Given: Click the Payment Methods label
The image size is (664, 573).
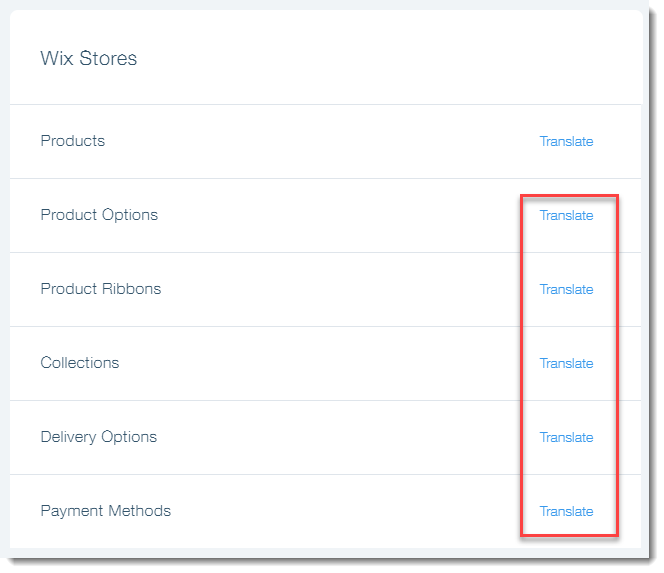Looking at the screenshot, I should [105, 511].
